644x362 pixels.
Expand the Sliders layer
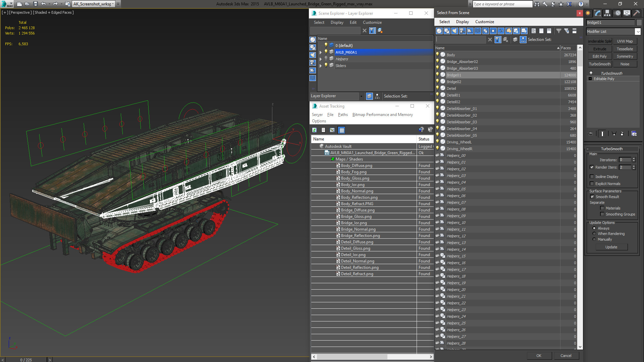point(320,66)
